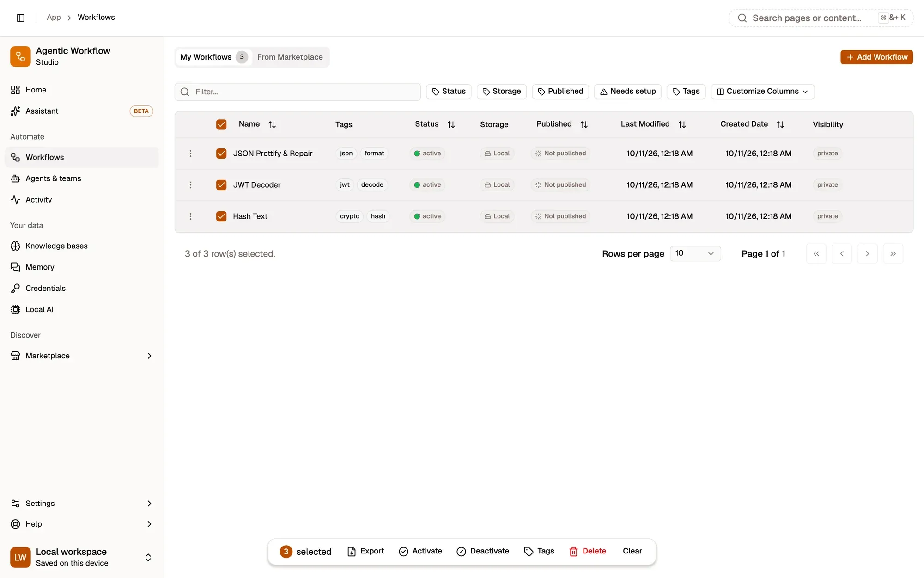This screenshot has width=924, height=578.
Task: Open the Status filter
Action: point(449,92)
